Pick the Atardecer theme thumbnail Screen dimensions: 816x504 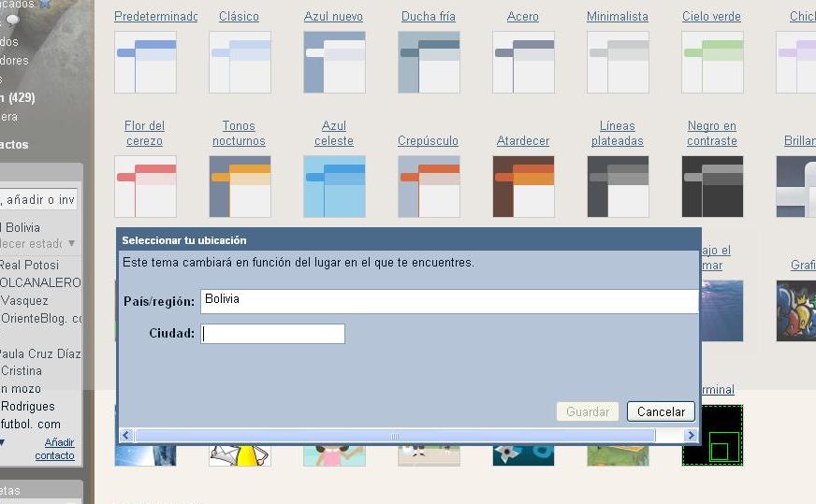click(523, 186)
